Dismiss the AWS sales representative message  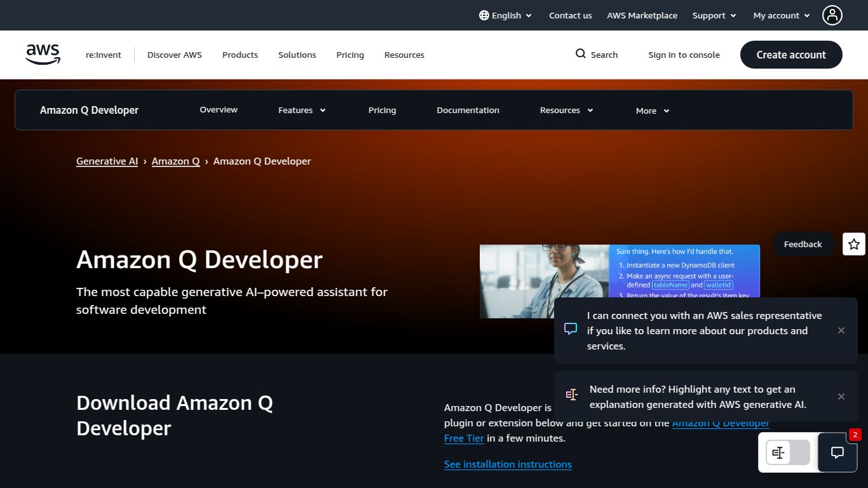point(841,330)
